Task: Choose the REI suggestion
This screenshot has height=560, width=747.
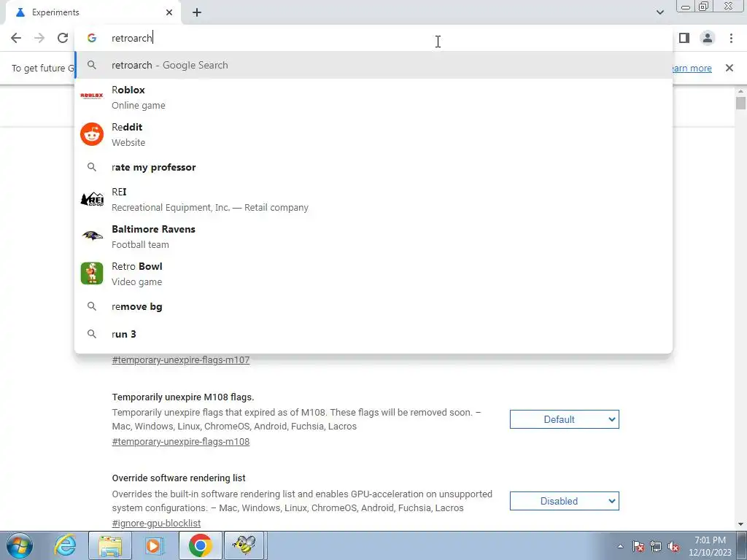Action: pyautogui.click(x=373, y=200)
